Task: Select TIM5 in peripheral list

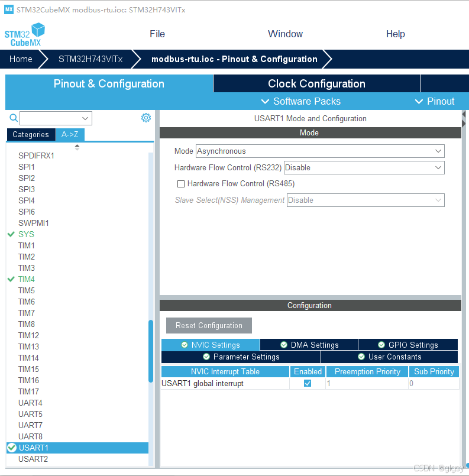Action: coord(27,290)
